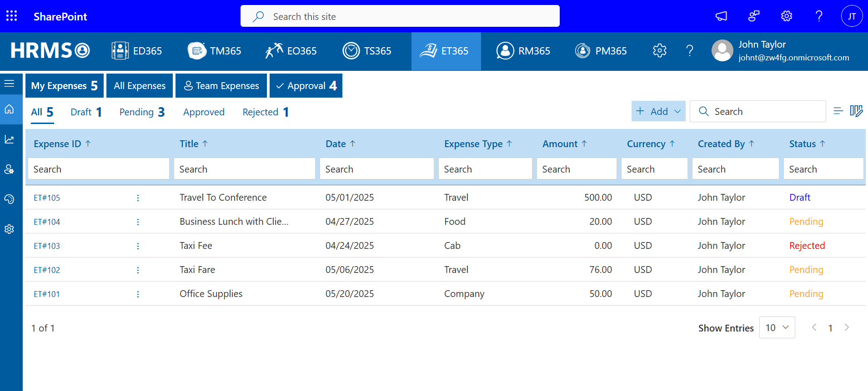Screen dimensions: 868x391
Task: Go to the next page arrow
Action: 846,327
